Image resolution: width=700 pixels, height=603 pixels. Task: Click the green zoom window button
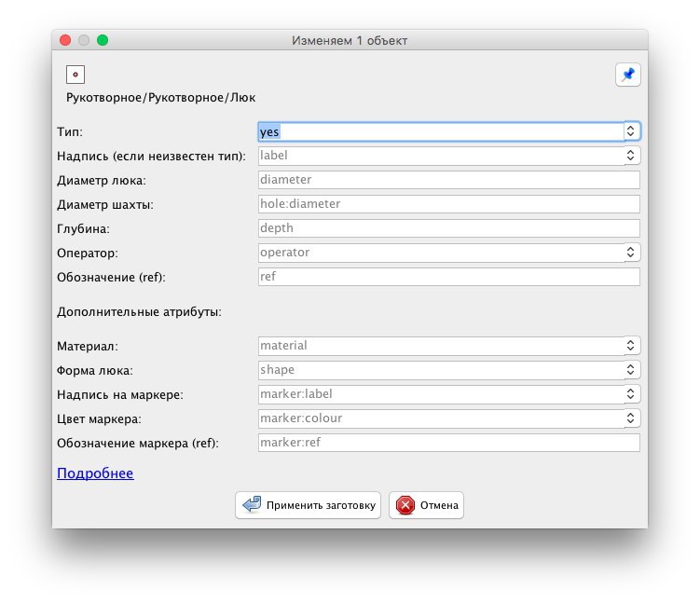tap(103, 40)
